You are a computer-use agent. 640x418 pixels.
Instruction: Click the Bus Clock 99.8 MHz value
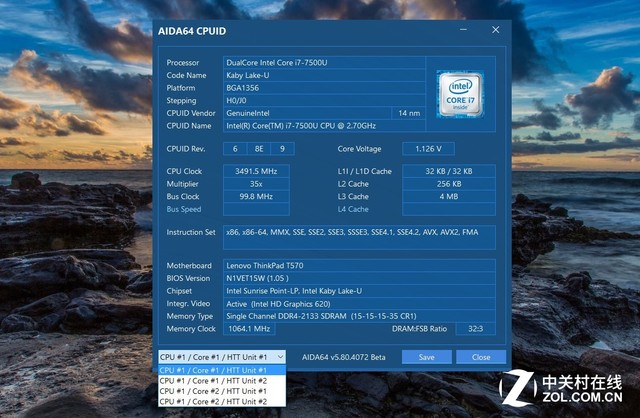pyautogui.click(x=256, y=196)
